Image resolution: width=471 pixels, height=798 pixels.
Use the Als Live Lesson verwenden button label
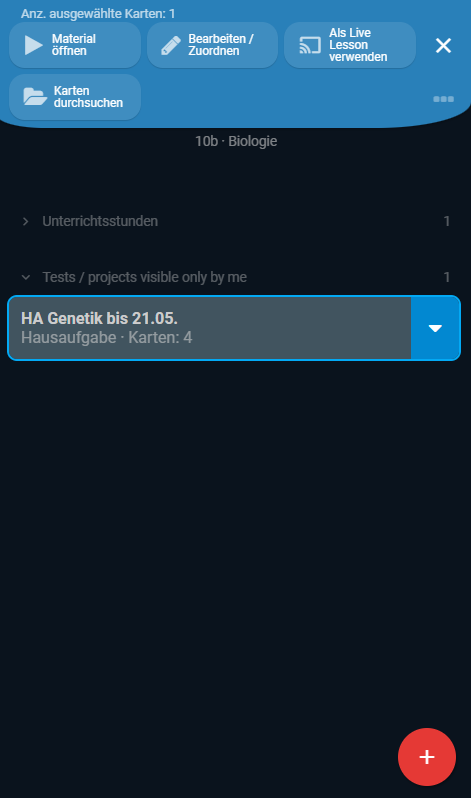point(358,45)
